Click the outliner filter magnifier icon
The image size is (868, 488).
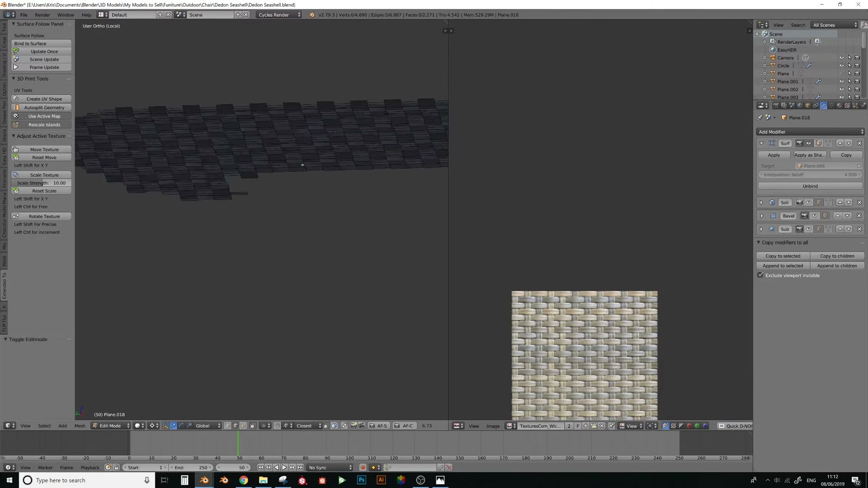(x=863, y=25)
